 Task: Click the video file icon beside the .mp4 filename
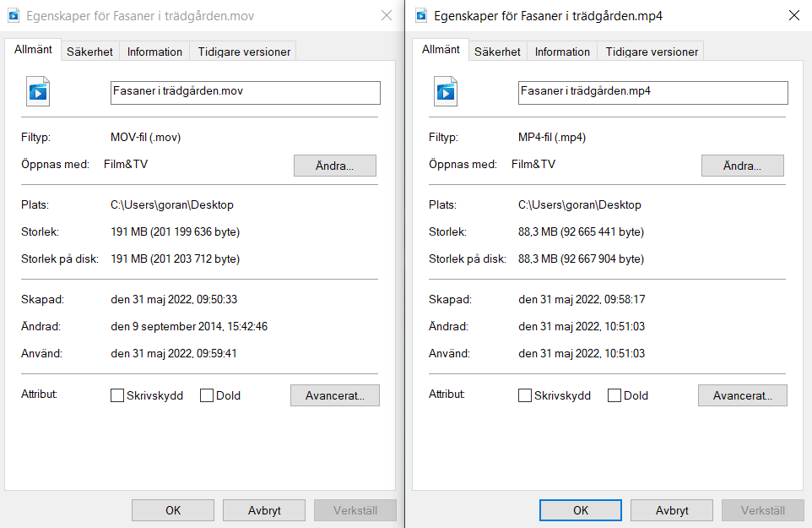[x=445, y=91]
